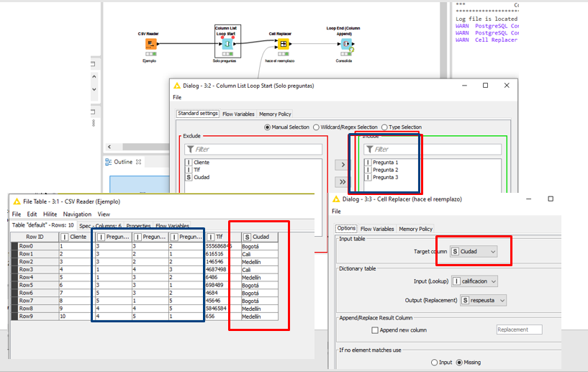Switch to Flow Variables tab in Loop Start dialog

click(238, 114)
